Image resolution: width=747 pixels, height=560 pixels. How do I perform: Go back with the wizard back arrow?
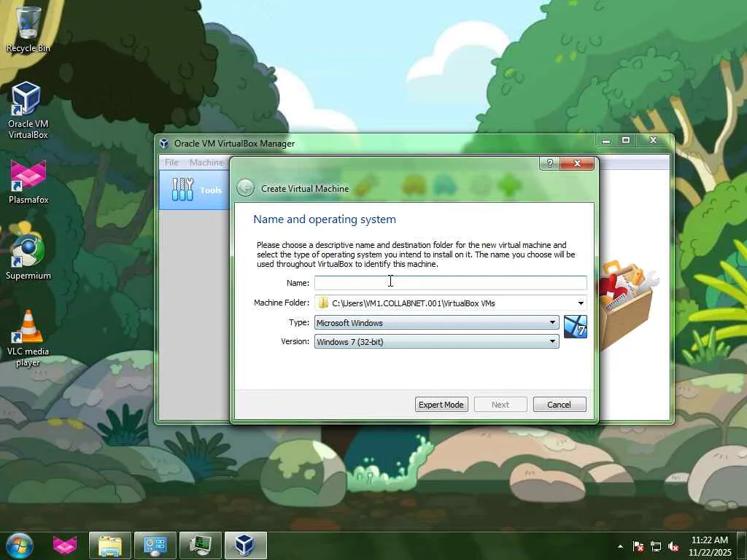pyautogui.click(x=245, y=188)
